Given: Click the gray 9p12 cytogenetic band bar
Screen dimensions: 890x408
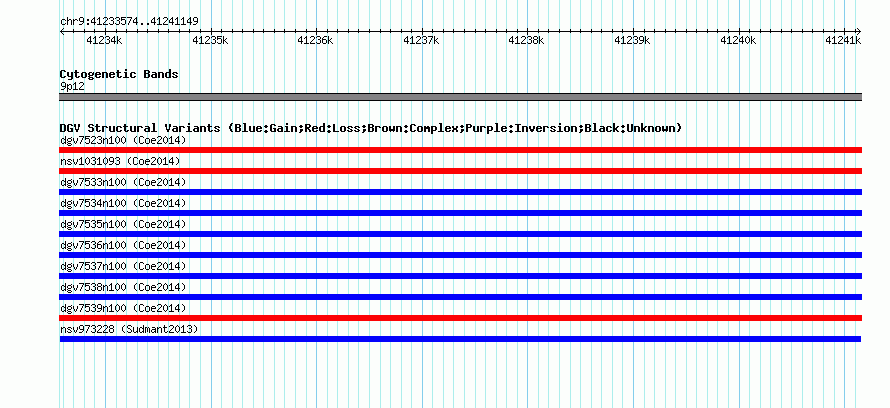Looking at the screenshot, I should tap(461, 97).
